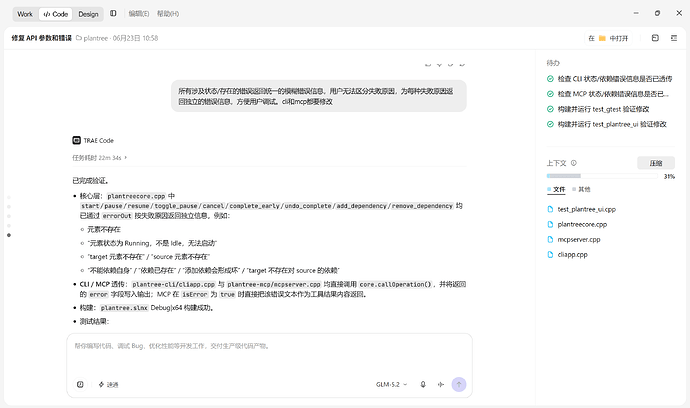The image size is (690, 408).
Task: Open the 帮助(H) menu
Action: (x=168, y=14)
